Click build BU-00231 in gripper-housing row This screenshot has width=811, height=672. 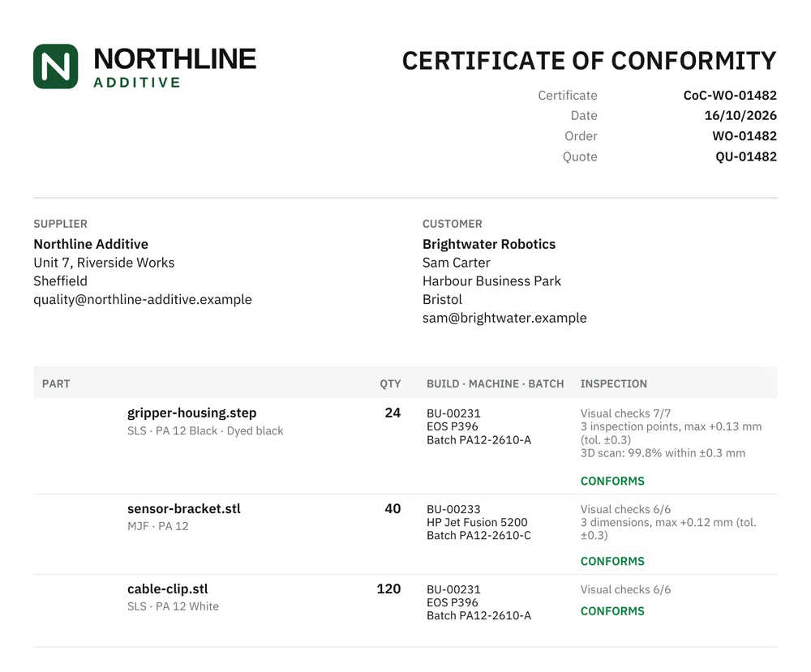coord(453,413)
